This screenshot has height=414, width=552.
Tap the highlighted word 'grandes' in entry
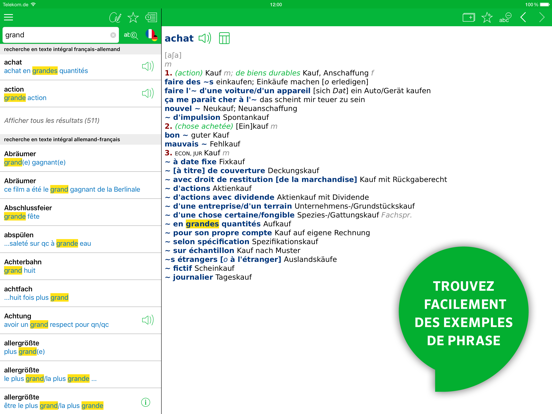(202, 224)
